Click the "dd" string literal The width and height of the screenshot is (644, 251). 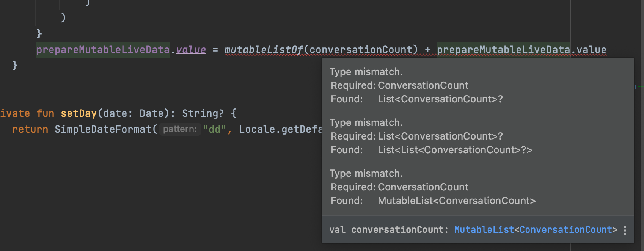(x=215, y=129)
